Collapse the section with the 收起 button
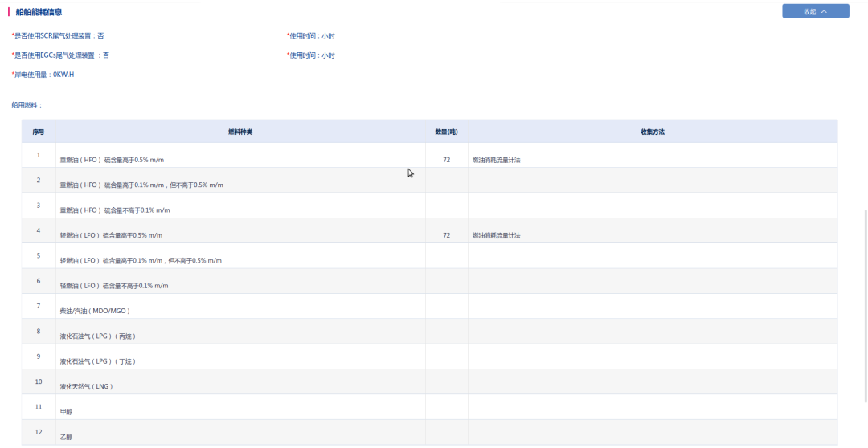This screenshot has width=868, height=448. [816, 11]
